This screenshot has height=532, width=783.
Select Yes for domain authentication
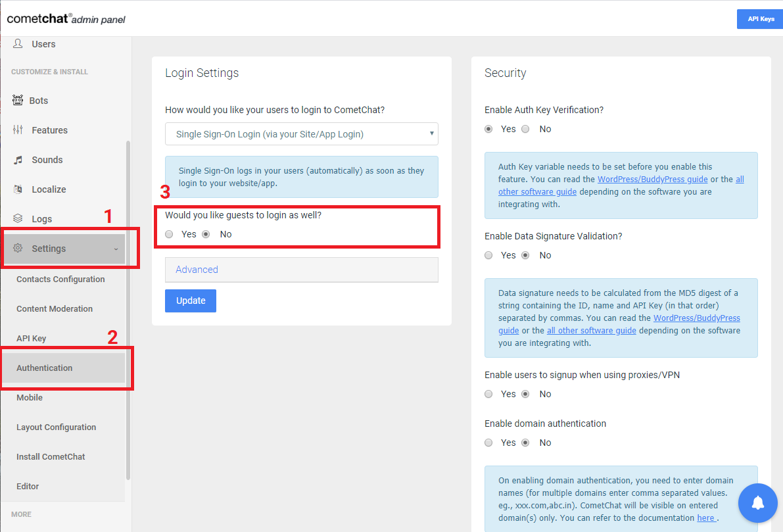click(x=488, y=443)
